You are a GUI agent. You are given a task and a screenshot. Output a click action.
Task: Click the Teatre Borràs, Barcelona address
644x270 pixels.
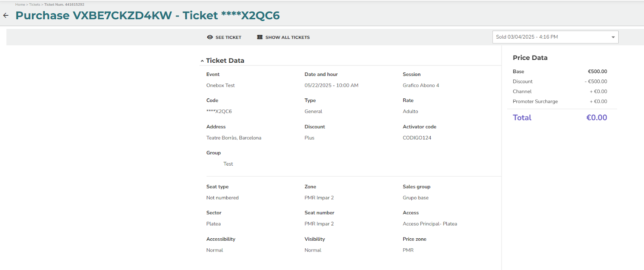233,138
